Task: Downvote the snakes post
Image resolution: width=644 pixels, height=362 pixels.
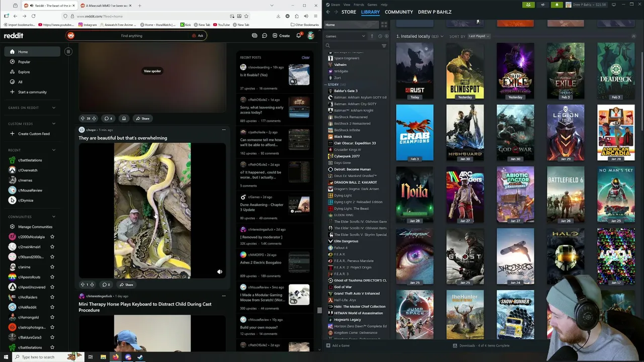Action: tap(93, 285)
